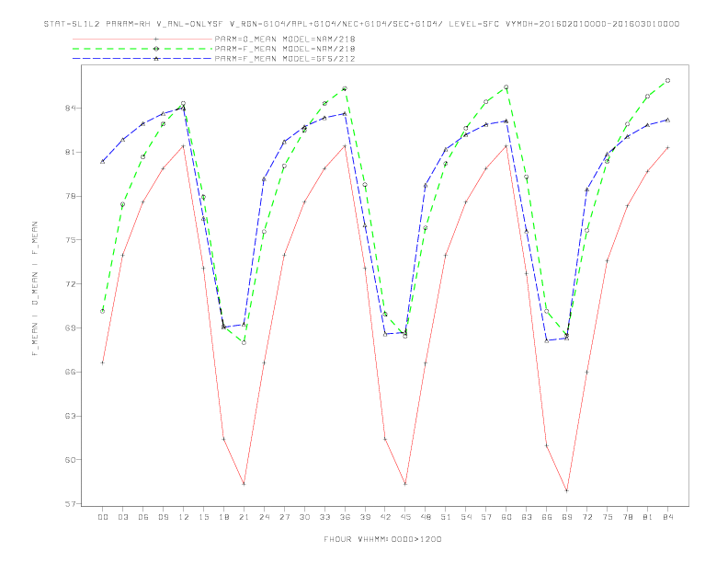Click the red plus data point at hour 00
The image size is (728, 563).
point(103,362)
